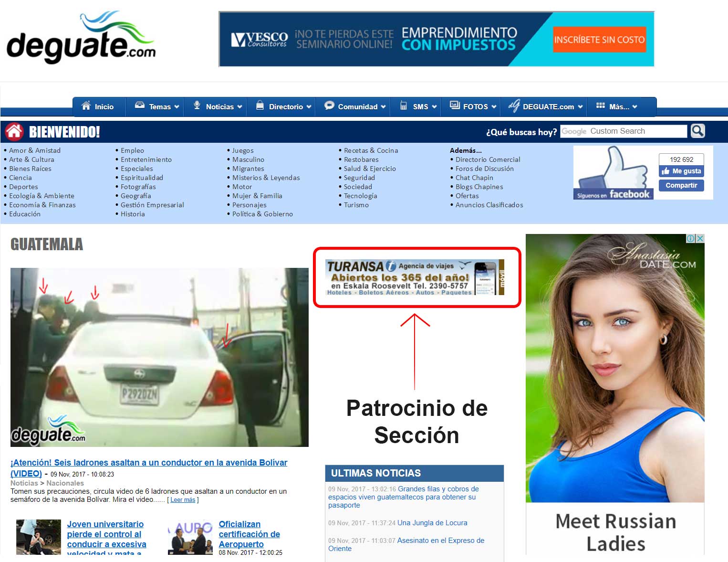Click the dG icon next to DEGUATE.com
The width and height of the screenshot is (728, 562).
click(514, 106)
